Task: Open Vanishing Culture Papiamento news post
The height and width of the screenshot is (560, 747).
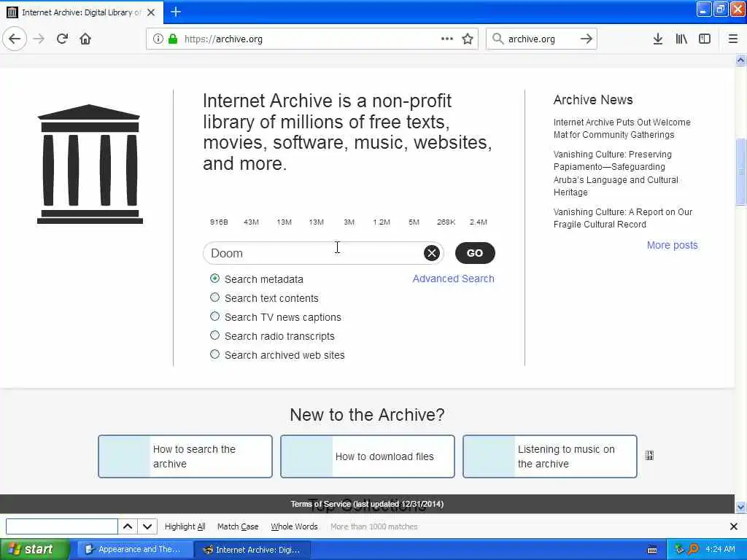Action: point(616,174)
